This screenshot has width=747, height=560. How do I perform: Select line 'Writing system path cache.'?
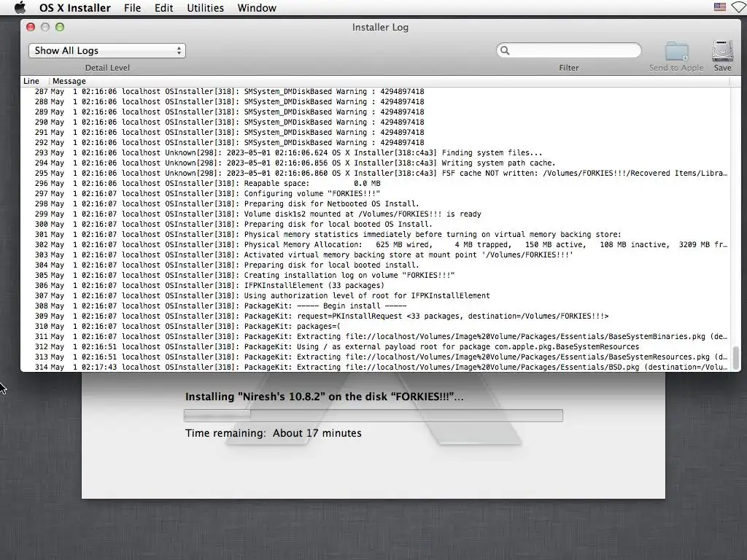(x=375, y=163)
